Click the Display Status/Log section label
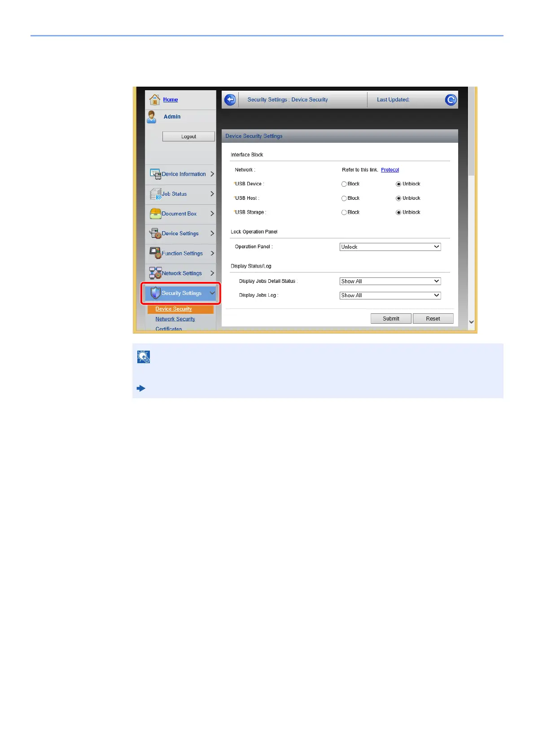 tap(251, 266)
